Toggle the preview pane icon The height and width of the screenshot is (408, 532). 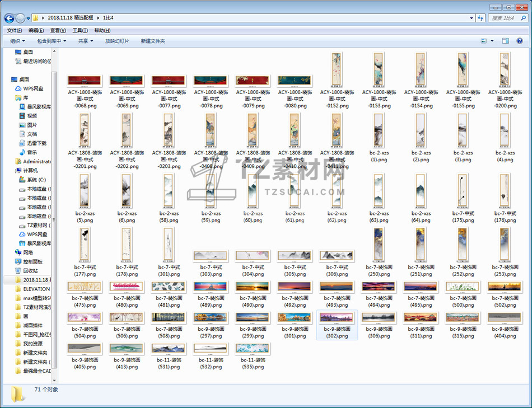click(505, 41)
